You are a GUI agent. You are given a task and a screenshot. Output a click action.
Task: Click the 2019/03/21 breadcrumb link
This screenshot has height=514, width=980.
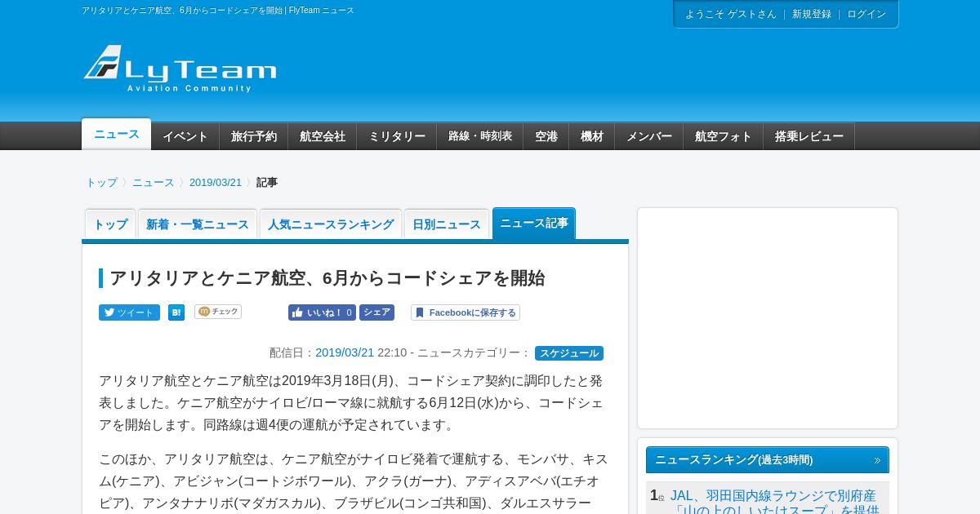click(x=216, y=183)
